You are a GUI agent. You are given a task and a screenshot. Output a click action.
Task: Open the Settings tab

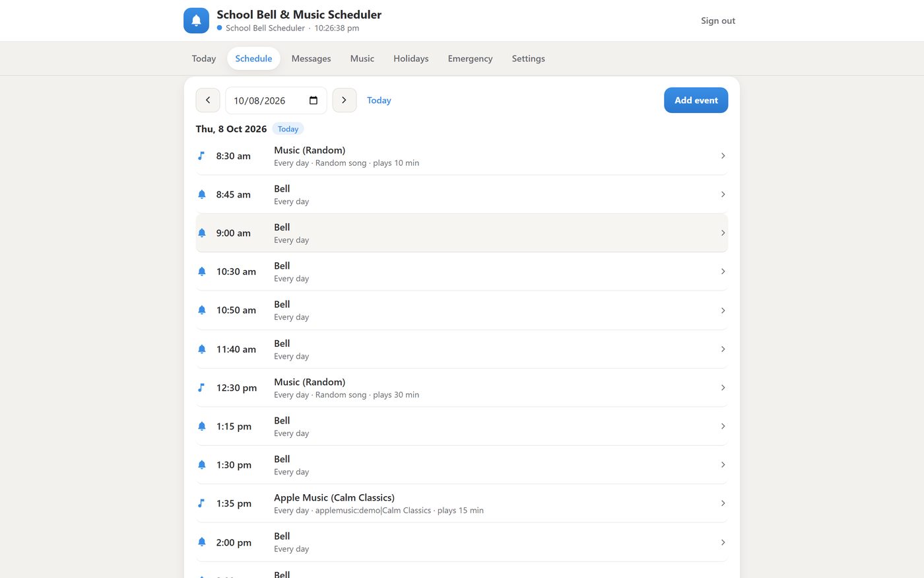click(529, 58)
